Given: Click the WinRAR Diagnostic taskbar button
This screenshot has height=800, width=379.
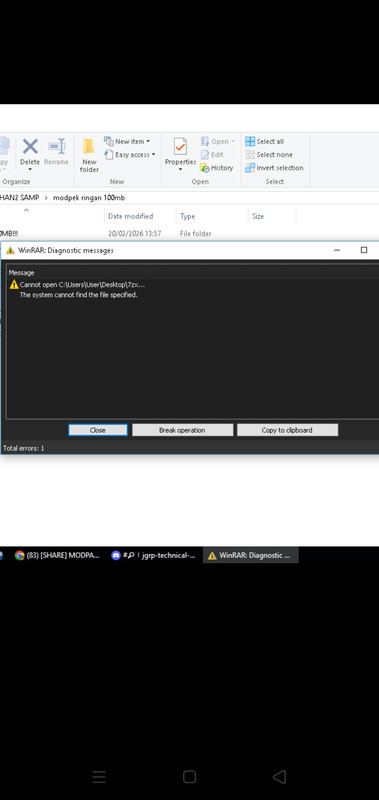Looking at the screenshot, I should tap(250, 556).
